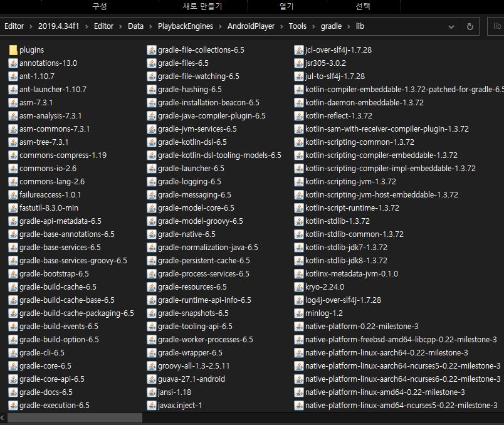
Task: Click the gradle-bootstrap-6.5 jar icon
Action: [x=13, y=274]
